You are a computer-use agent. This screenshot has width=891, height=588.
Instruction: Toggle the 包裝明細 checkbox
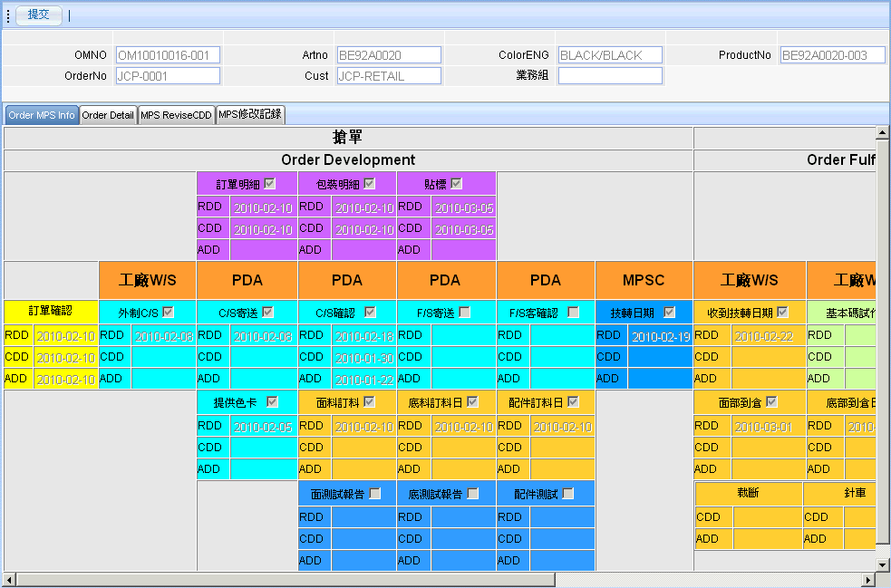[369, 184]
